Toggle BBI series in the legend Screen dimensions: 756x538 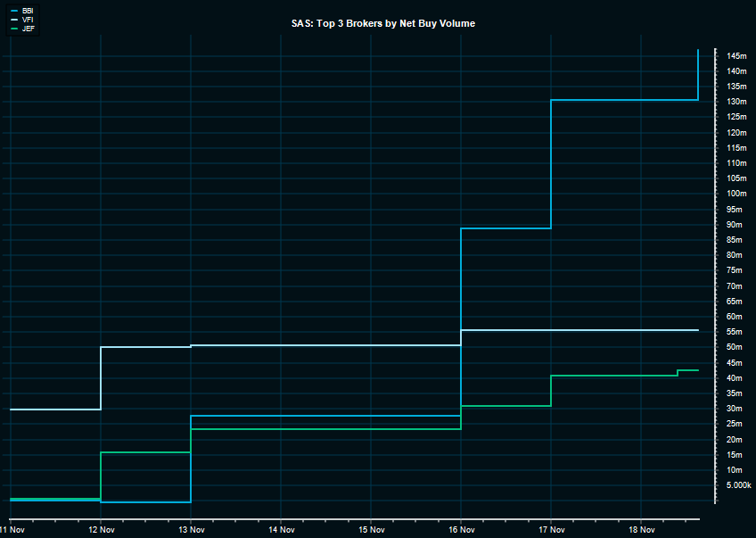coord(29,10)
